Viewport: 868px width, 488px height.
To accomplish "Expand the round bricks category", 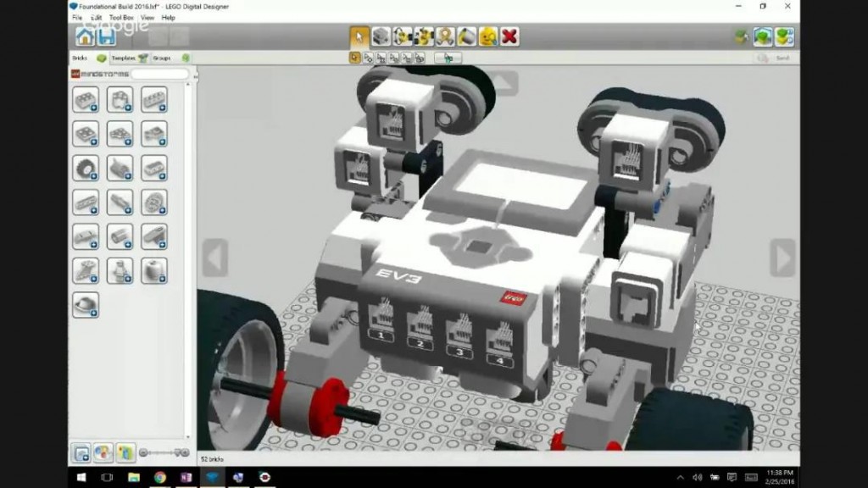I will click(x=120, y=100).
